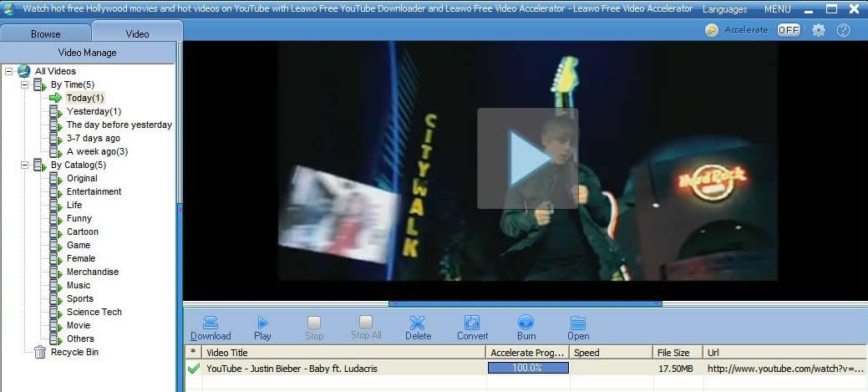Click the Recycle Bin trash icon

(40, 352)
